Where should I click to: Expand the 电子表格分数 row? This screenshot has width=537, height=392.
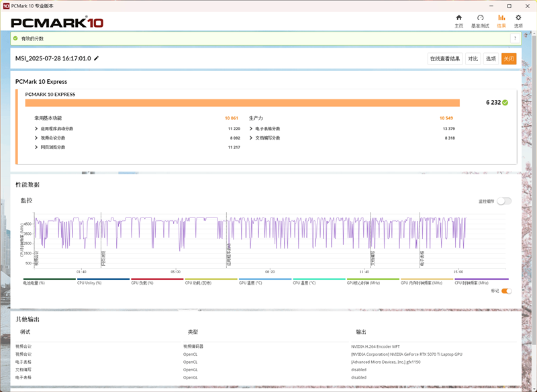pyautogui.click(x=251, y=128)
